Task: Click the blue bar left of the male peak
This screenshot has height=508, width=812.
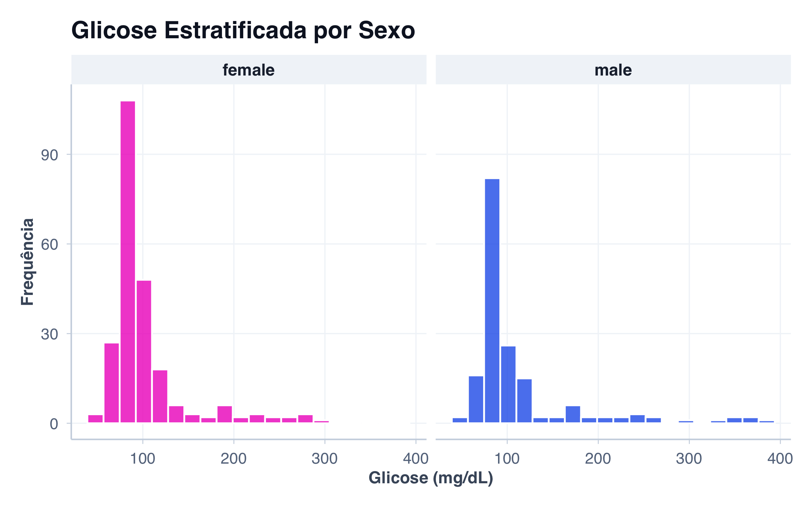Action: [x=476, y=399]
